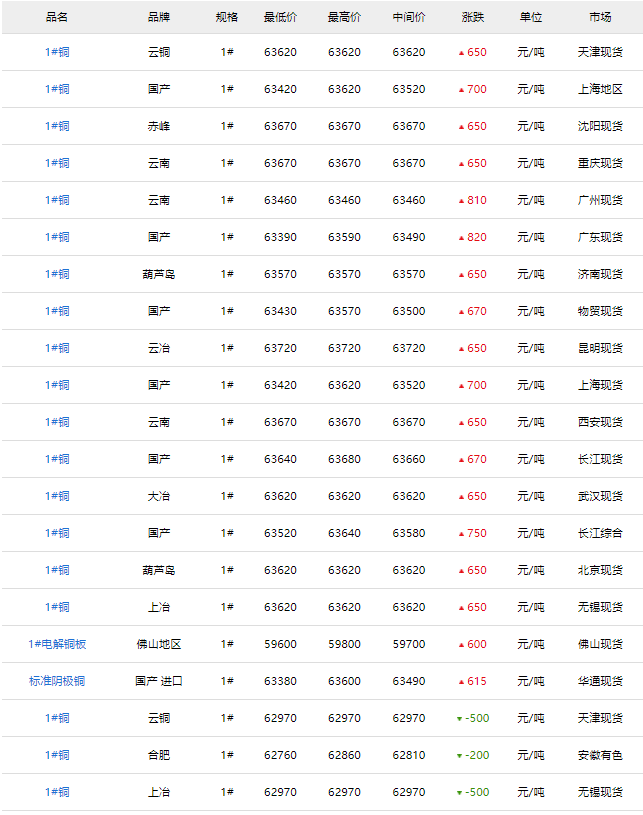Open the 1#电解铜板 product link
643x815 pixels.
(57, 644)
